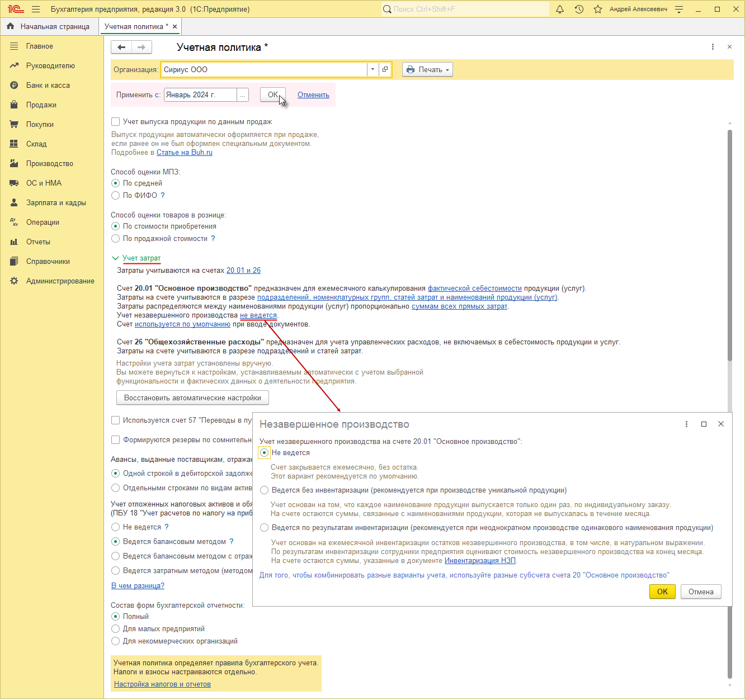Open Главное menu section
The width and height of the screenshot is (745, 700).
click(x=40, y=46)
